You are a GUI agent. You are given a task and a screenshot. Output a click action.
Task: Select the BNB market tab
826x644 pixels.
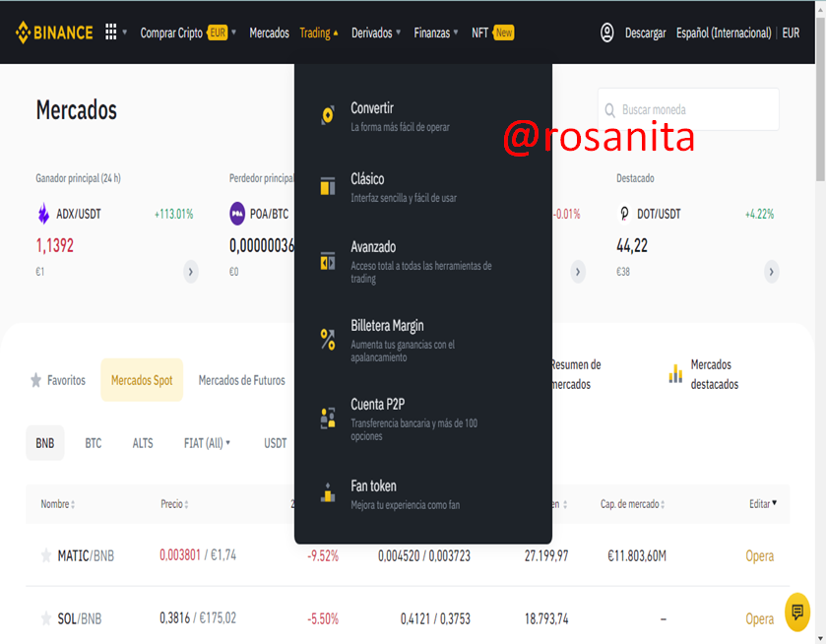click(x=44, y=443)
